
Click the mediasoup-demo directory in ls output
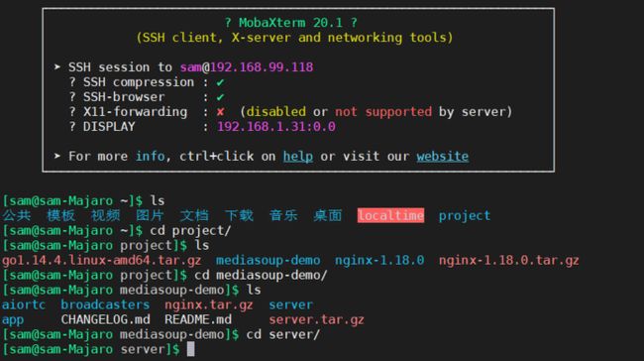click(268, 260)
